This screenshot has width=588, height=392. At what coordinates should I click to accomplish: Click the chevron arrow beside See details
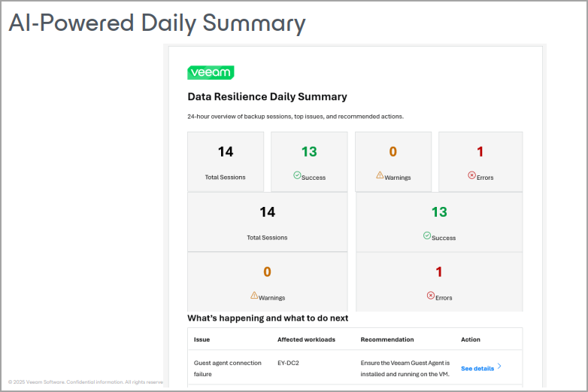tap(499, 367)
